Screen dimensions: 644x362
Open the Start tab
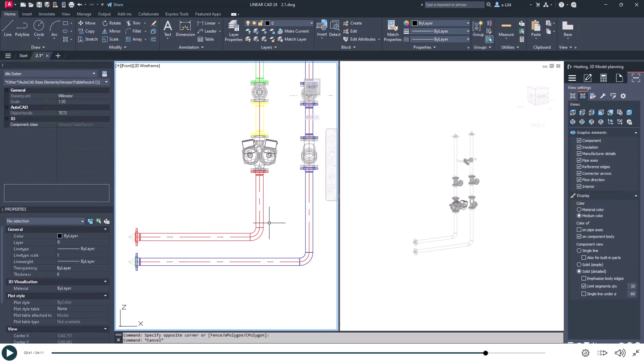[23, 55]
